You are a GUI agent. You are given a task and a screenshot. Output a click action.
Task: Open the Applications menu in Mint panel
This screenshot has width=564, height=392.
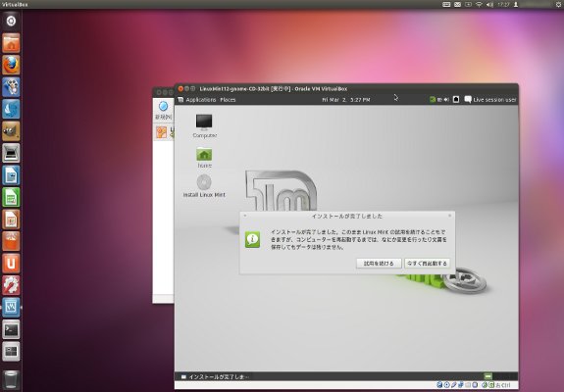[201, 100]
